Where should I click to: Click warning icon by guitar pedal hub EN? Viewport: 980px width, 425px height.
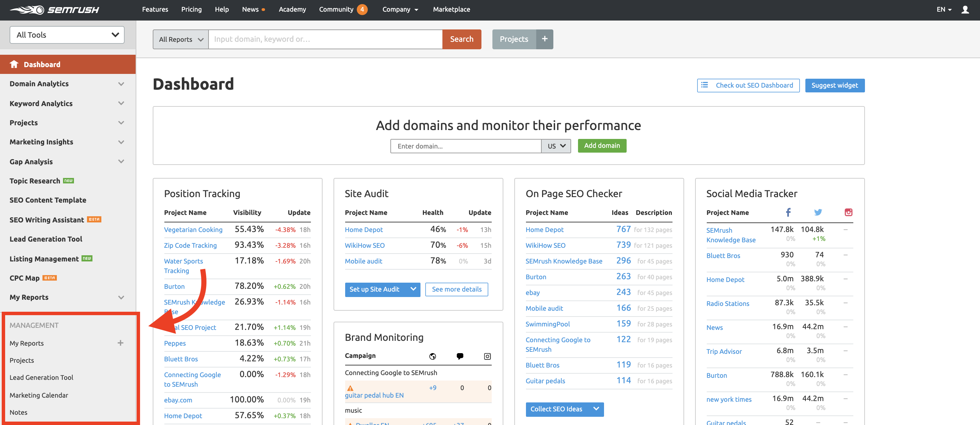pos(350,388)
